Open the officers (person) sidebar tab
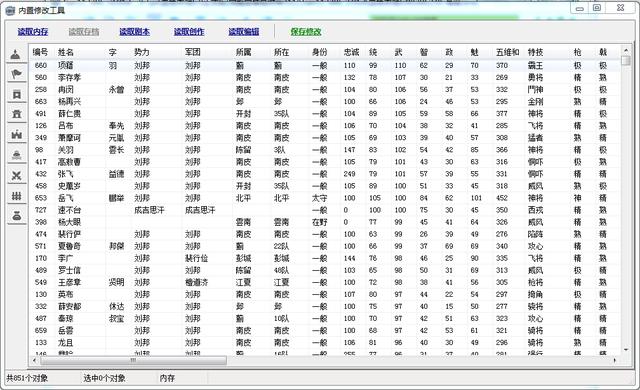 tap(16, 54)
